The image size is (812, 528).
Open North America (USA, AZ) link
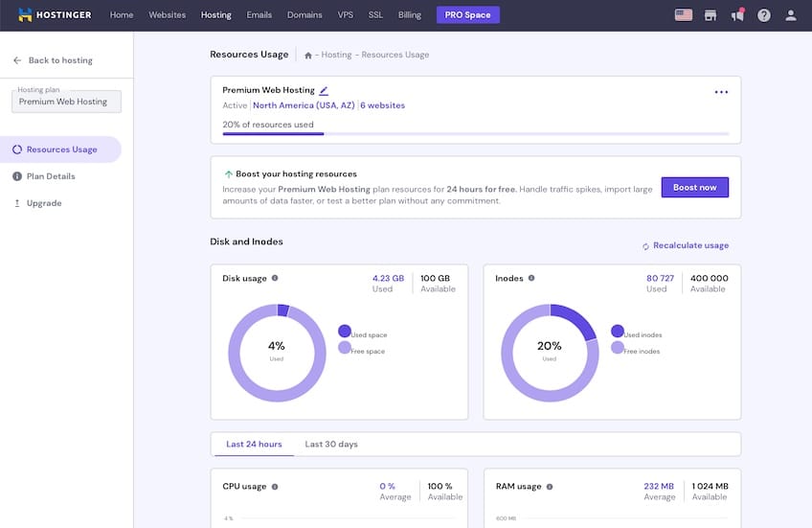(304, 105)
